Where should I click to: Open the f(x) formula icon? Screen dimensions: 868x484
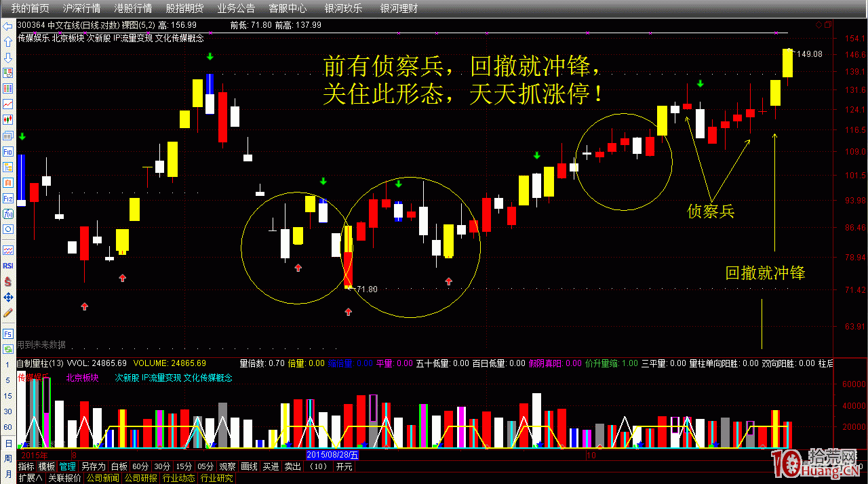[x=8, y=214]
